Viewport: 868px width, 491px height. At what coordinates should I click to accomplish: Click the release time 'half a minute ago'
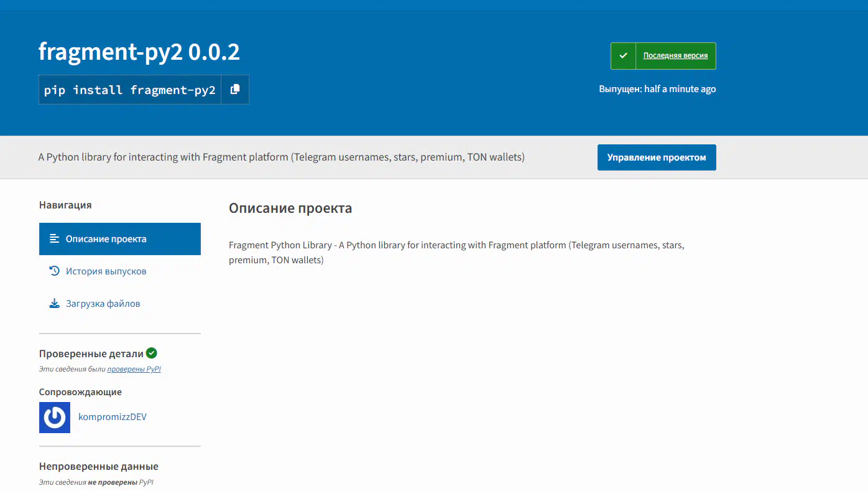tap(680, 89)
